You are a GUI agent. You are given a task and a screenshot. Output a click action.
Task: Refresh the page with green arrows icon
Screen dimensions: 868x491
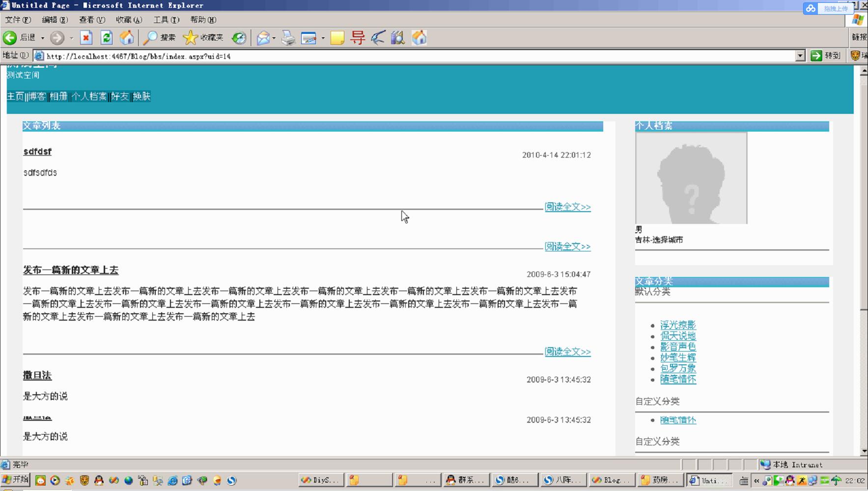click(106, 38)
